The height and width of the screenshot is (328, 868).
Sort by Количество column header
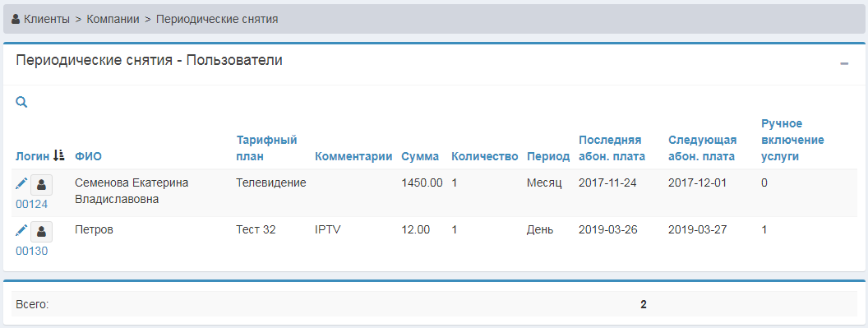[485, 156]
